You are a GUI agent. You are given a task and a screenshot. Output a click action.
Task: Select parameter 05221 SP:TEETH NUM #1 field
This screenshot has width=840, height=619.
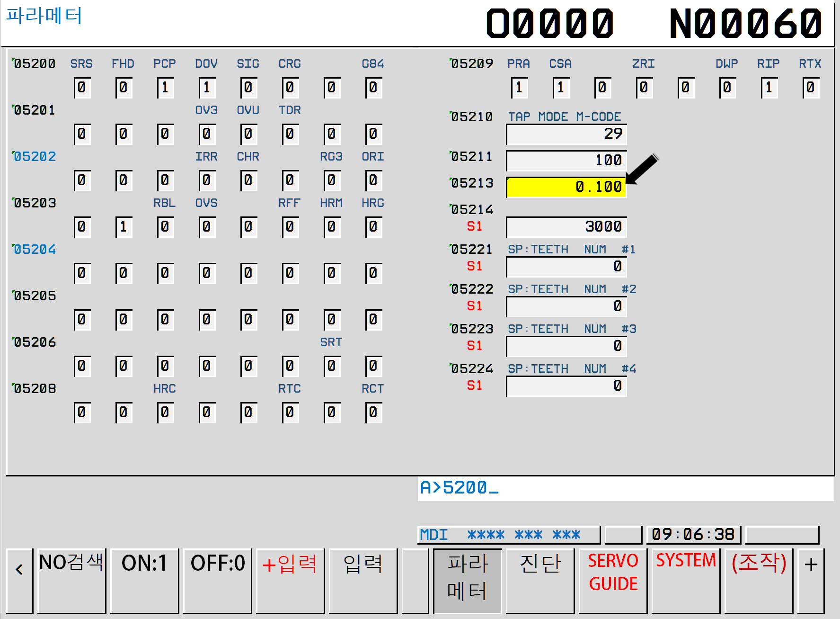tap(566, 267)
